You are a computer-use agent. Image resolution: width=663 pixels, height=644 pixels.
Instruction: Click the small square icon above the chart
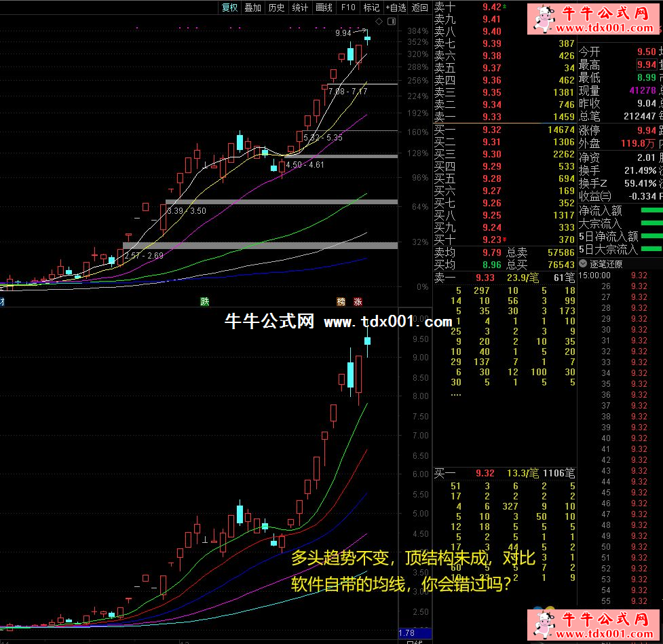click(391, 22)
